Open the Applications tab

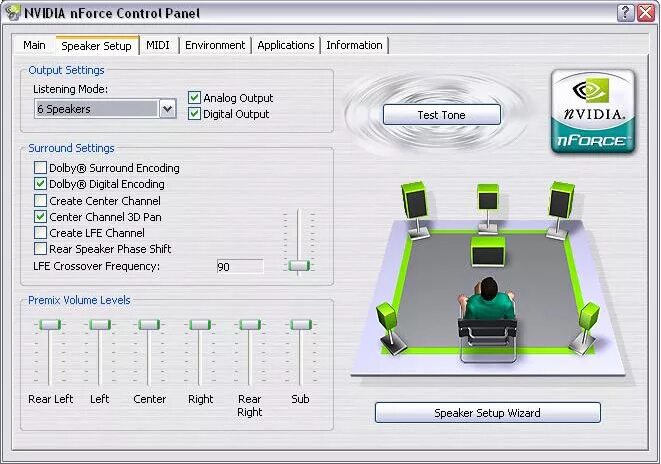(x=286, y=45)
